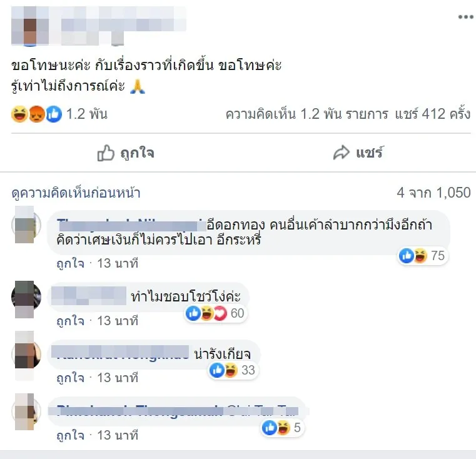Click the 4 จาก 1,050 comment counter
Viewport: 476px width, 459px height.
(x=434, y=193)
